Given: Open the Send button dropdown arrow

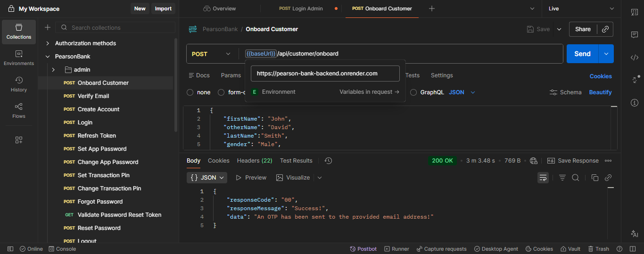Looking at the screenshot, I should [606, 54].
